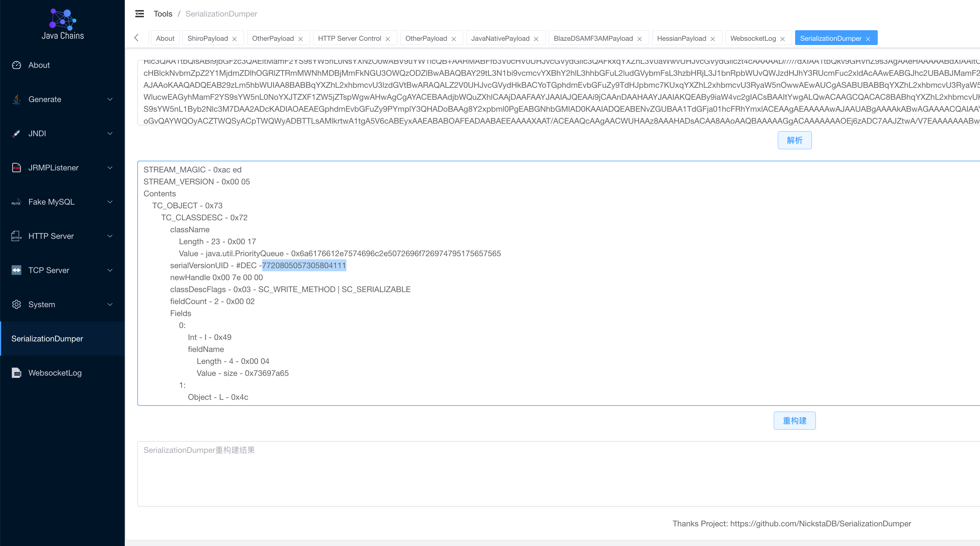The width and height of the screenshot is (980, 546).
Task: Click the JRMPListener RMI icon
Action: click(16, 168)
